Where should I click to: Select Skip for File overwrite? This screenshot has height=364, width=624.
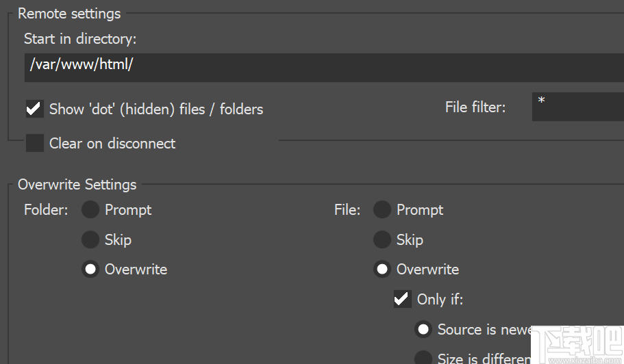pos(382,239)
